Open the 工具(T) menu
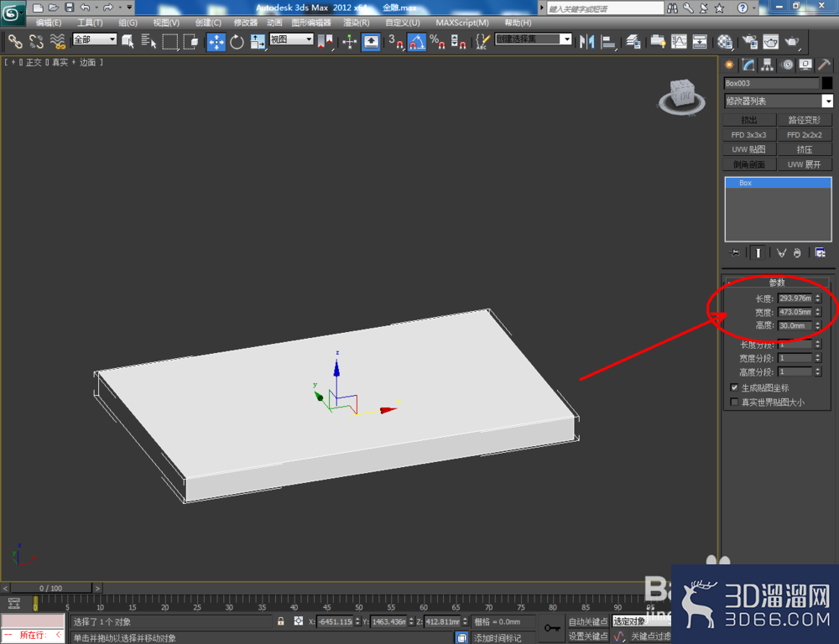This screenshot has height=644, width=839. click(x=90, y=23)
